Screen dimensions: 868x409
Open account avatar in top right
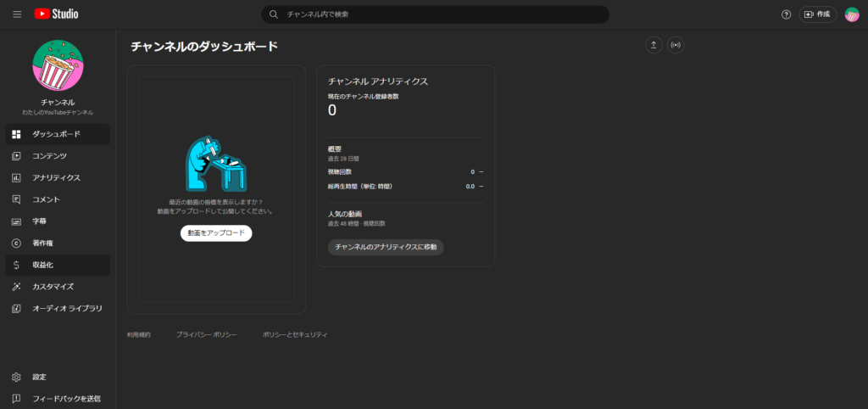click(852, 14)
